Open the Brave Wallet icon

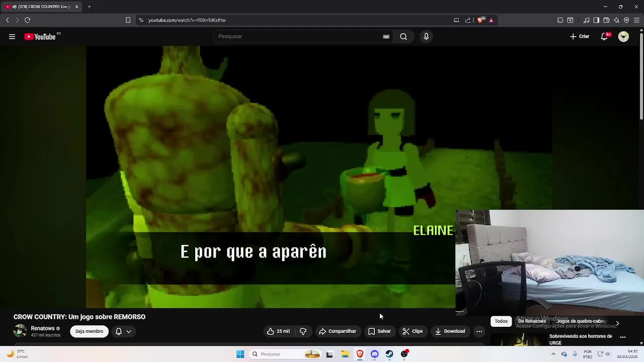(x=606, y=20)
